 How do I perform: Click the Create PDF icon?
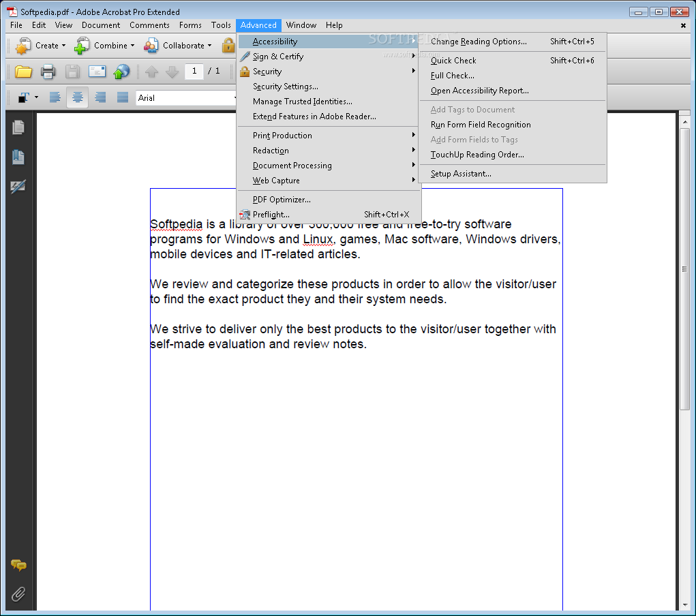pos(22,45)
